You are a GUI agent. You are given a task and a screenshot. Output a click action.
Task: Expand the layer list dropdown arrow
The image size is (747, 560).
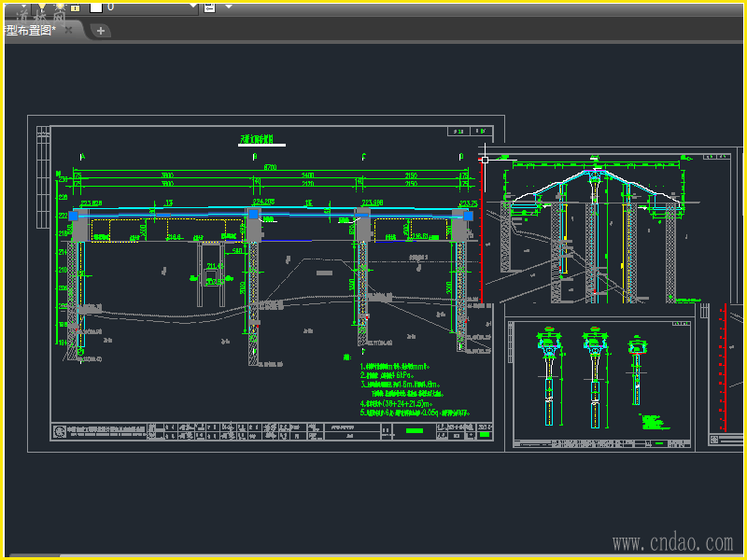(192, 7)
